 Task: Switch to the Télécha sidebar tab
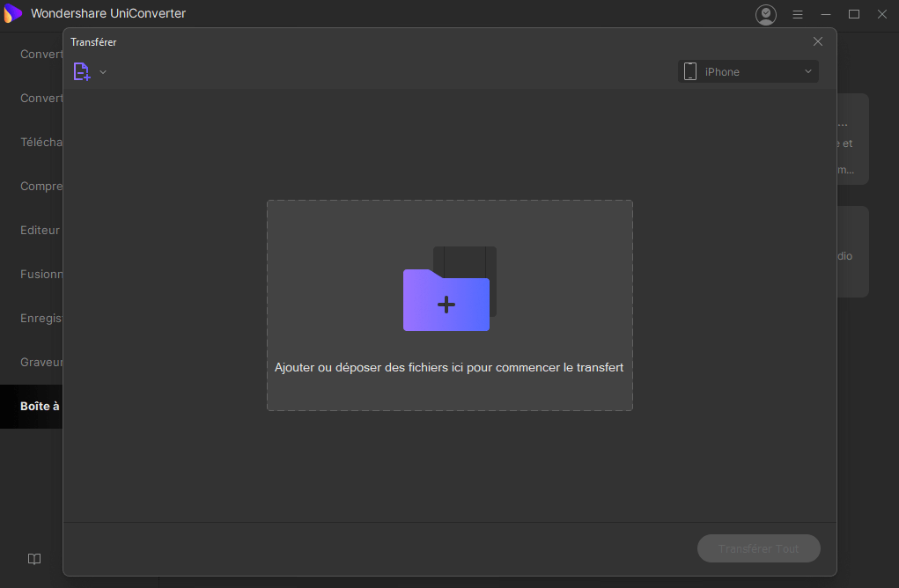[x=41, y=142]
